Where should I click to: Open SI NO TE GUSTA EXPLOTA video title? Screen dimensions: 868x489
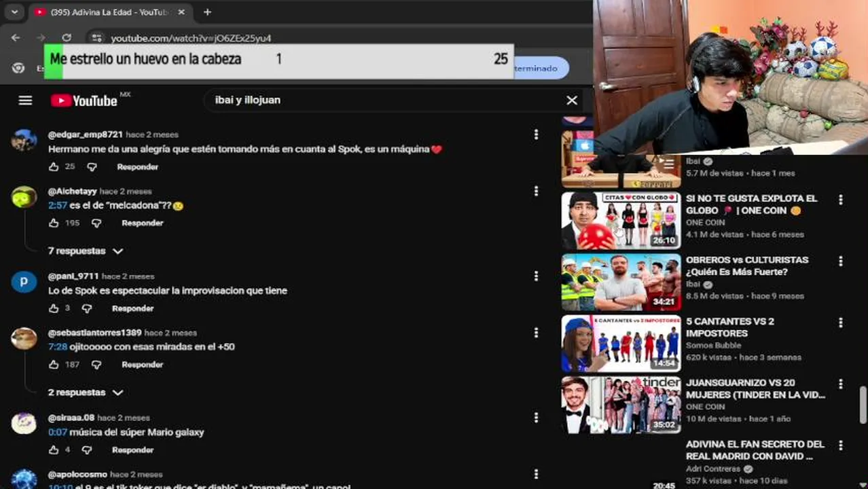tap(751, 204)
